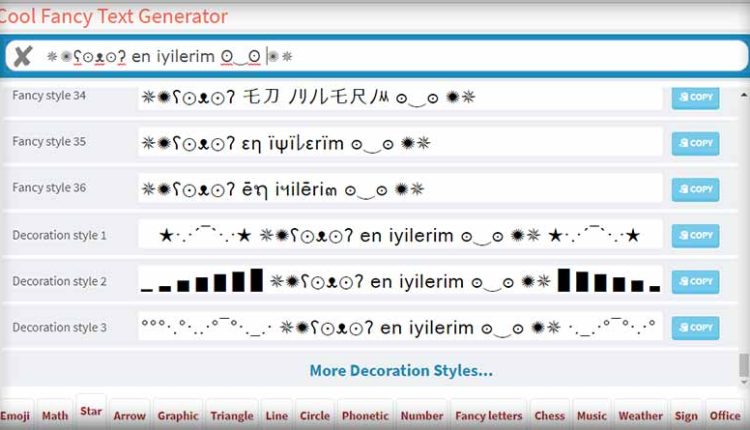Open the Phonetic tab
This screenshot has height=430, width=750.
click(365, 416)
